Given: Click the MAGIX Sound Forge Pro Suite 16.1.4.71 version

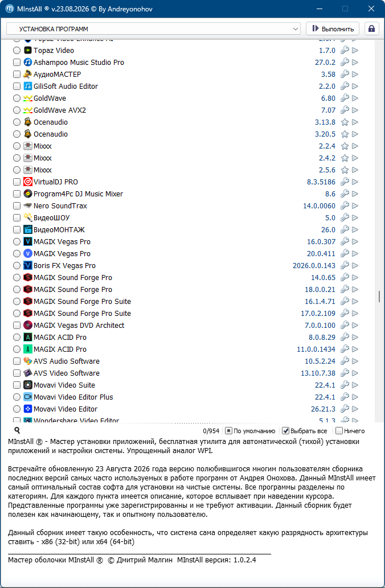Looking at the screenshot, I should (320, 302).
